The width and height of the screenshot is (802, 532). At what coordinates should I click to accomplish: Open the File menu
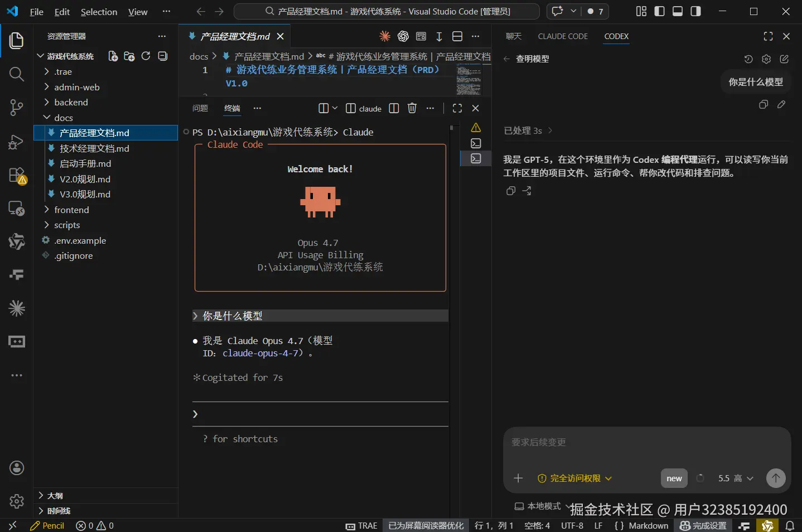coord(37,12)
